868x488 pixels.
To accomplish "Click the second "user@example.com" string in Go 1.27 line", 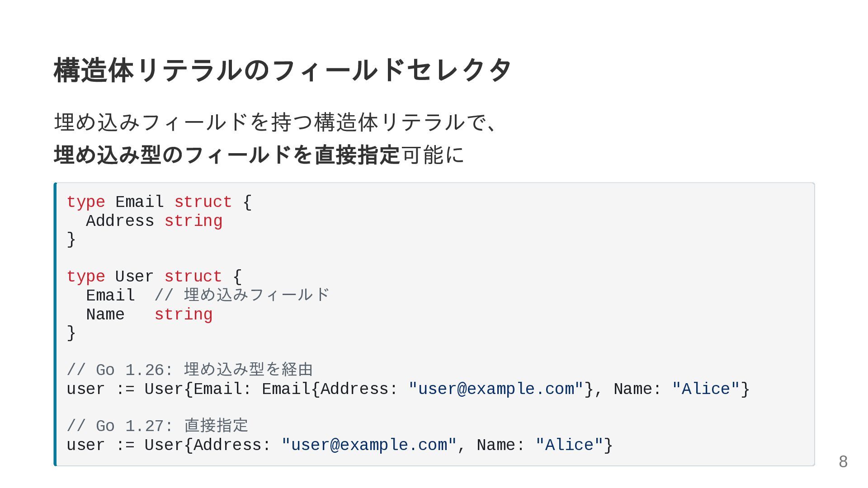I will pyautogui.click(x=369, y=445).
